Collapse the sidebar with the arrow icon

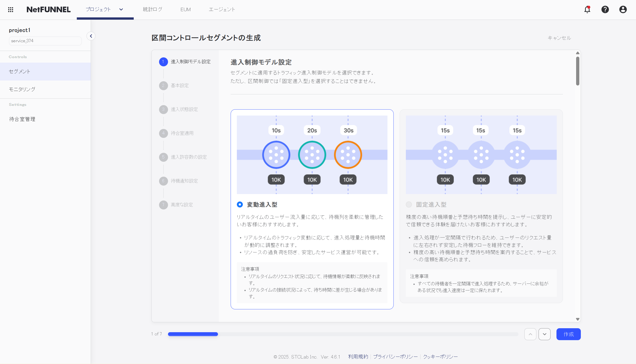pos(91,36)
